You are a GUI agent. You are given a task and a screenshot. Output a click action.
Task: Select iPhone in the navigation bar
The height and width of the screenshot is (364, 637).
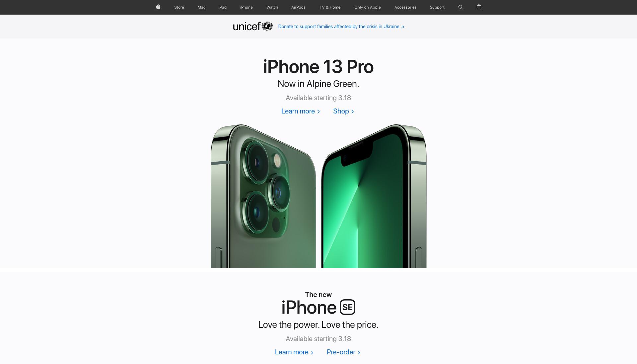coord(247,7)
